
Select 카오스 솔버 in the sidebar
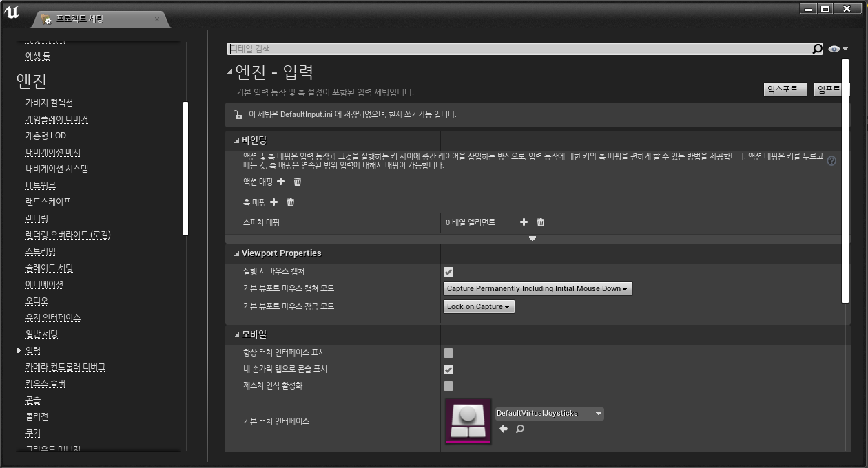tap(45, 383)
